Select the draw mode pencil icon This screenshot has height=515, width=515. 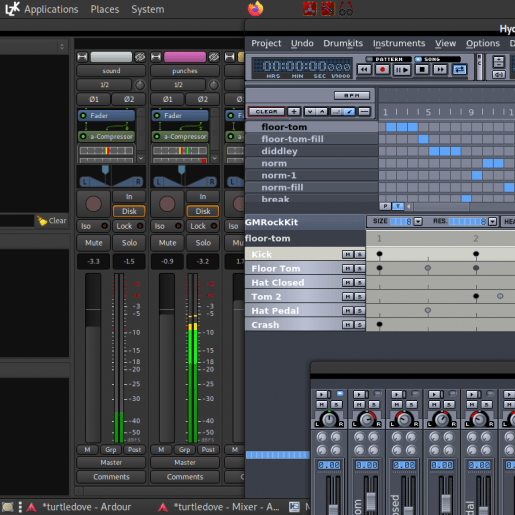(349, 112)
